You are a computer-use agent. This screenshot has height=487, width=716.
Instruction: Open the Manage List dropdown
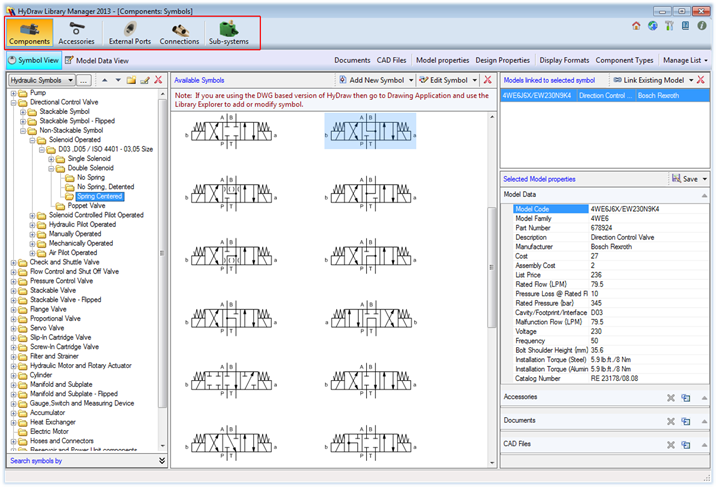point(685,60)
